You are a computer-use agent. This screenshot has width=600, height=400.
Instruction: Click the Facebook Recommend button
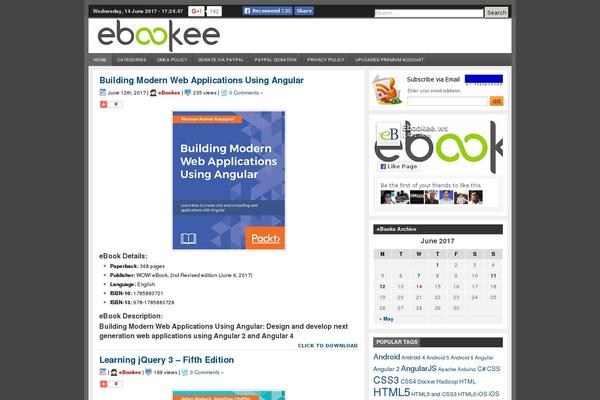(x=267, y=11)
